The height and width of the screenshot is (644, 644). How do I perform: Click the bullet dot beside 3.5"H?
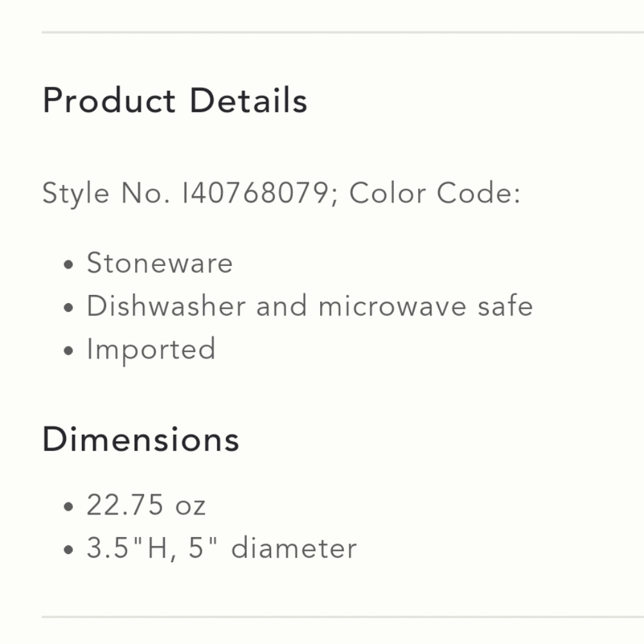[x=70, y=550]
